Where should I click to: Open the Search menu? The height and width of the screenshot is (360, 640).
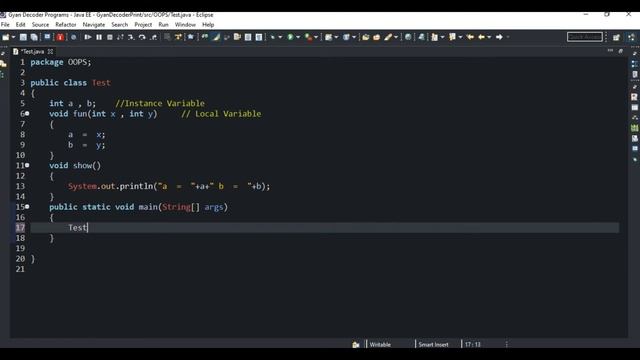120,25
